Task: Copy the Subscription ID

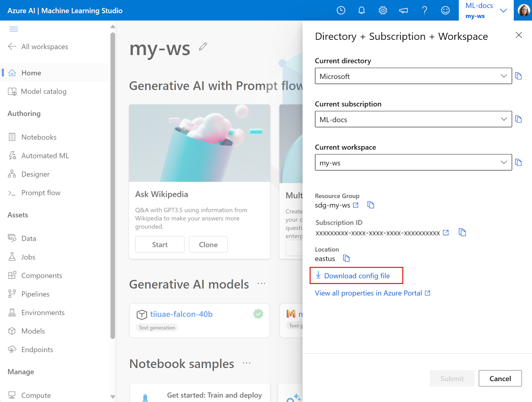Action: point(462,233)
